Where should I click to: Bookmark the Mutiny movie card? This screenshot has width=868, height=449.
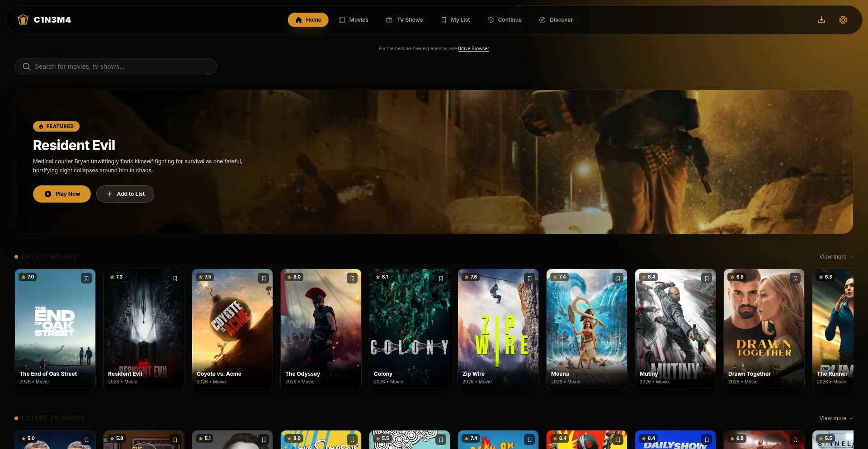point(707,278)
